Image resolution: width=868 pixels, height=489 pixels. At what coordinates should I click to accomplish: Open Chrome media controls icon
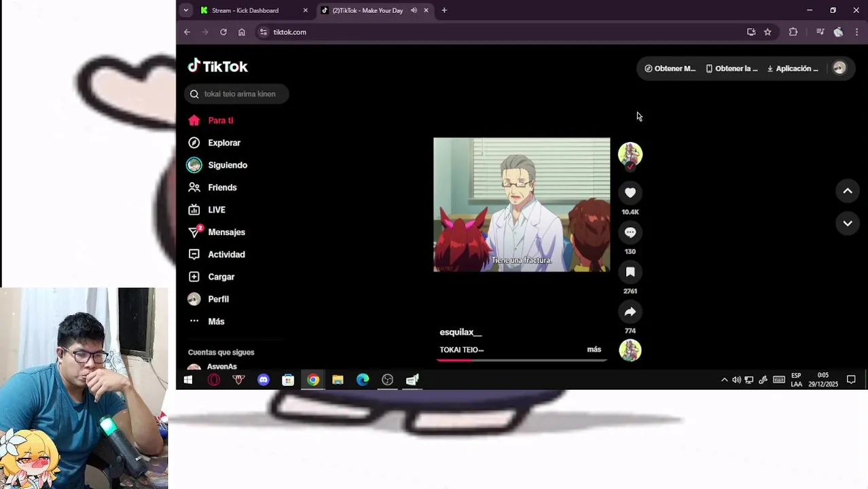[820, 32]
